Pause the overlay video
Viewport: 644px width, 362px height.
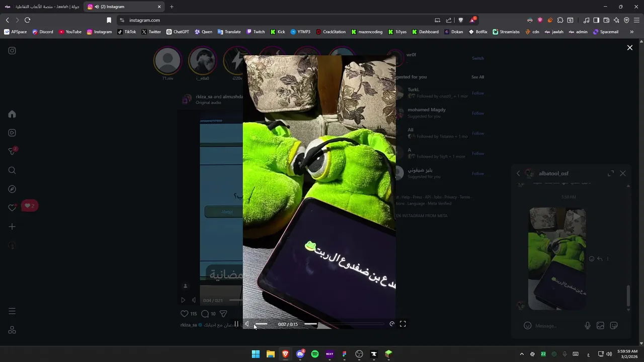(x=236, y=324)
